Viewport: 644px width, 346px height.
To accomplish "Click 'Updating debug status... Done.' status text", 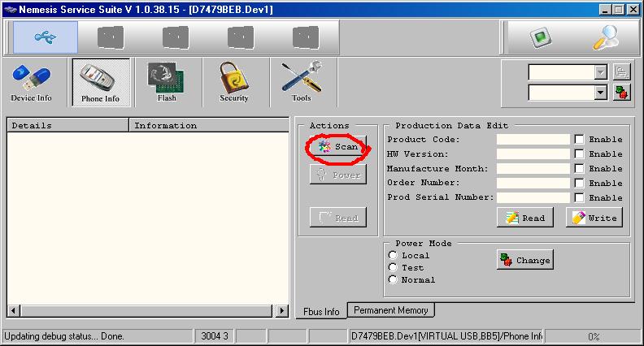I will (x=64, y=336).
